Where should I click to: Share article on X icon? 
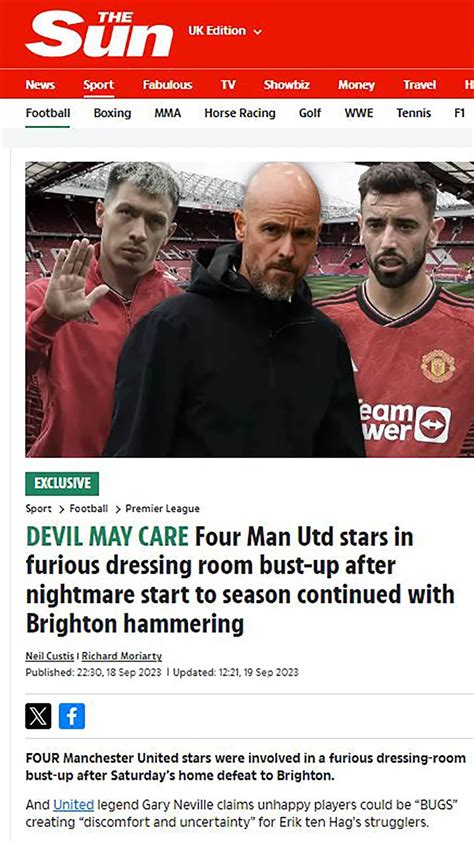point(38,716)
